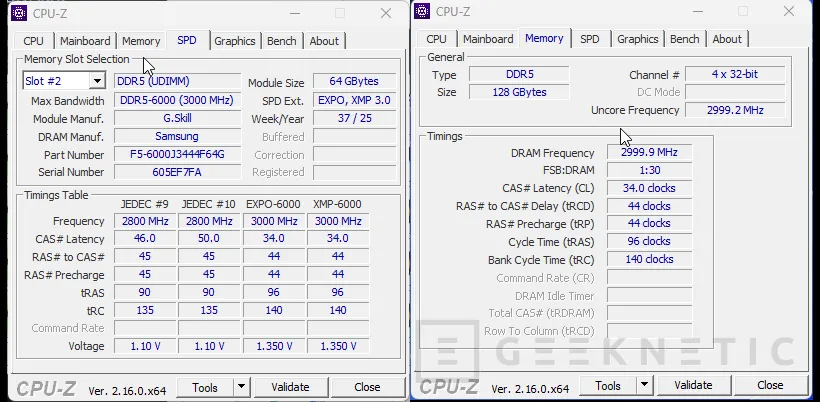
Task: Click Bank Cycle Time 140 clocks
Action: coord(649,259)
